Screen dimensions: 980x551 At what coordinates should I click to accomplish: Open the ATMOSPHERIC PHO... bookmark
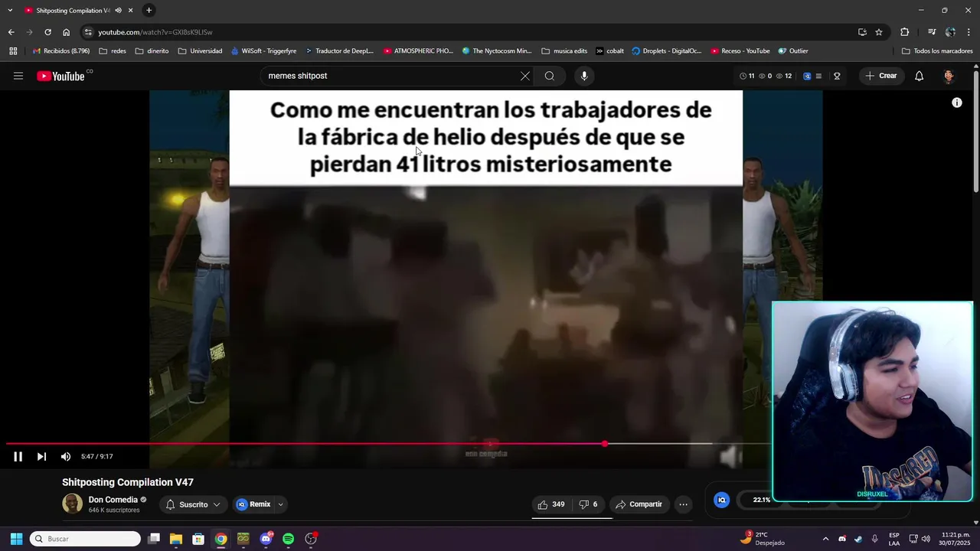[x=419, y=51]
